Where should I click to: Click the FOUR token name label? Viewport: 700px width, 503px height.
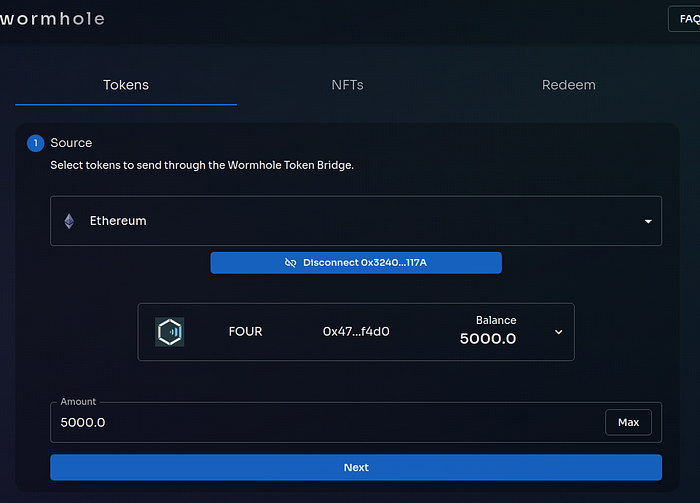click(245, 331)
